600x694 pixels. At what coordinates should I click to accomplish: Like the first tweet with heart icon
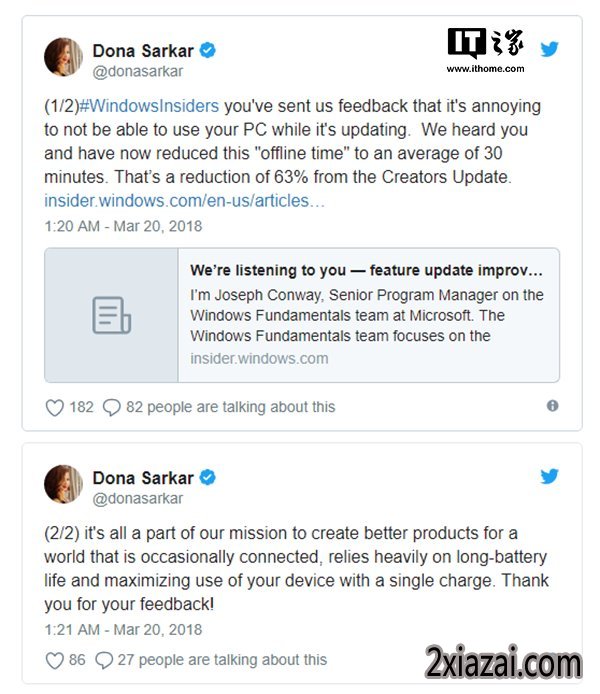click(x=55, y=407)
